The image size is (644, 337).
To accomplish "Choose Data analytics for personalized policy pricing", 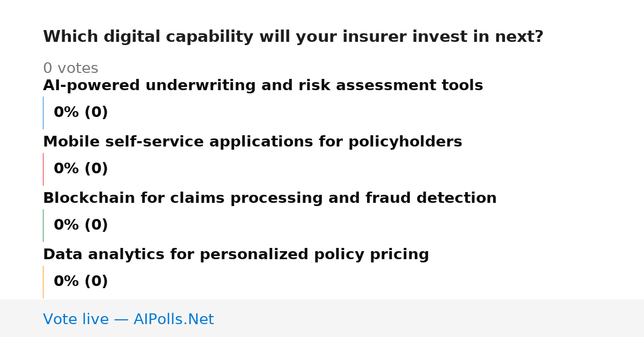I will (x=236, y=255).
